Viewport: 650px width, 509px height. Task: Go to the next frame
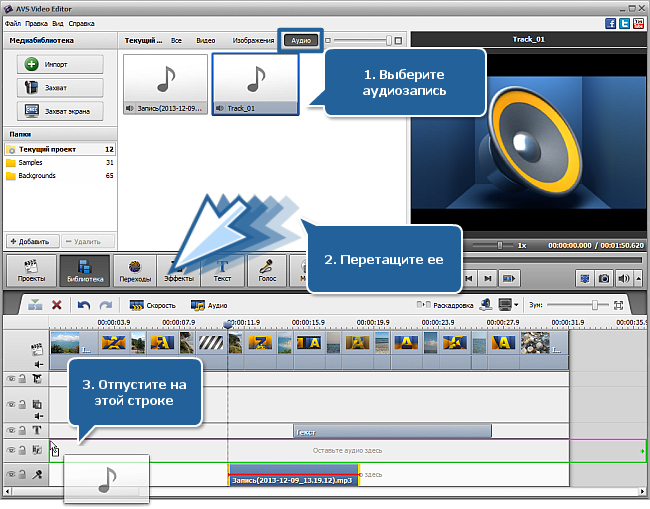point(488,279)
